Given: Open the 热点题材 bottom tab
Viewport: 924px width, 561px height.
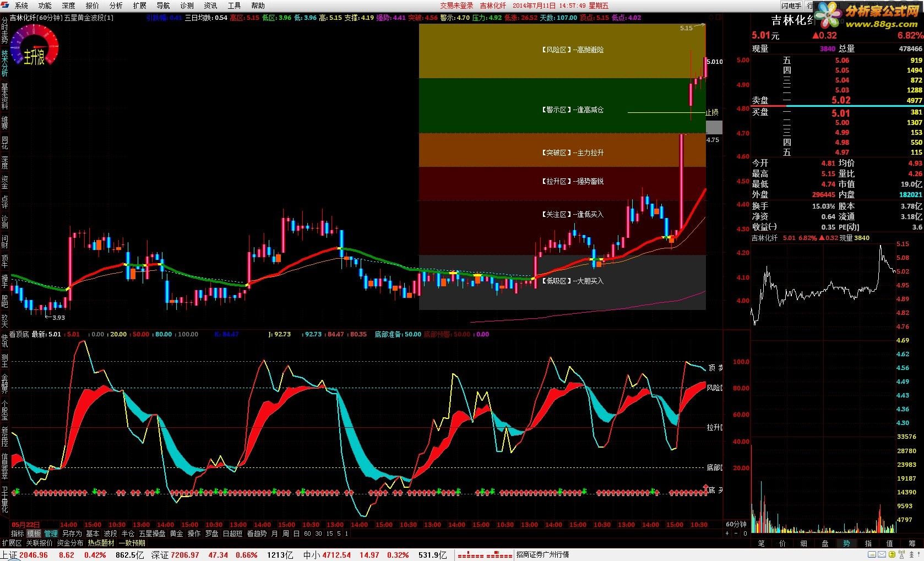Looking at the screenshot, I should point(101,543).
